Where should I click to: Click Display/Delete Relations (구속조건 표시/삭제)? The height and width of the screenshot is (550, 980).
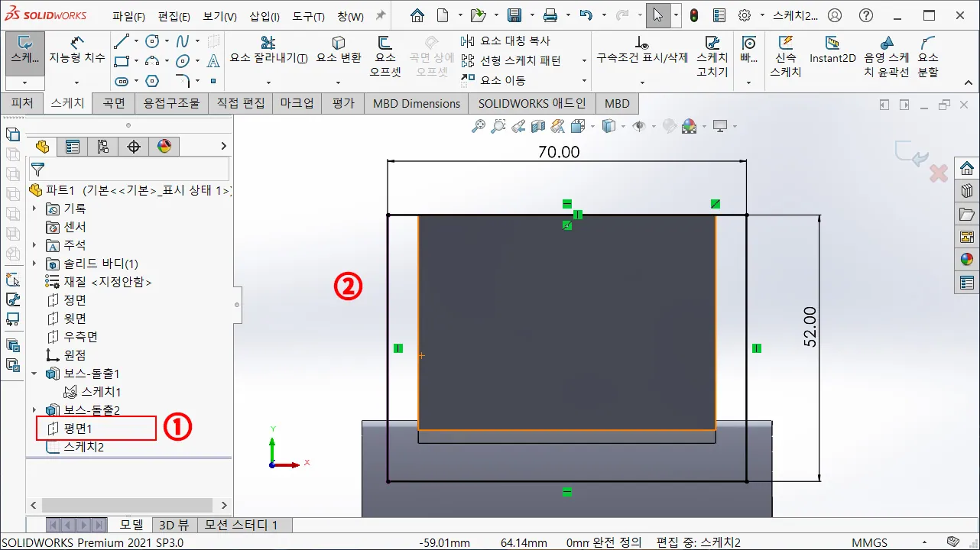[x=642, y=50]
